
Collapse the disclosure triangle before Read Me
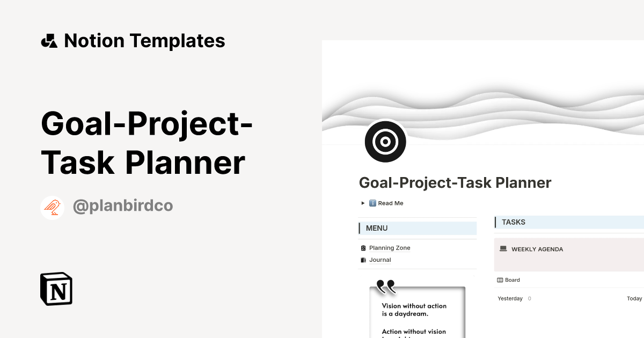[x=362, y=203]
